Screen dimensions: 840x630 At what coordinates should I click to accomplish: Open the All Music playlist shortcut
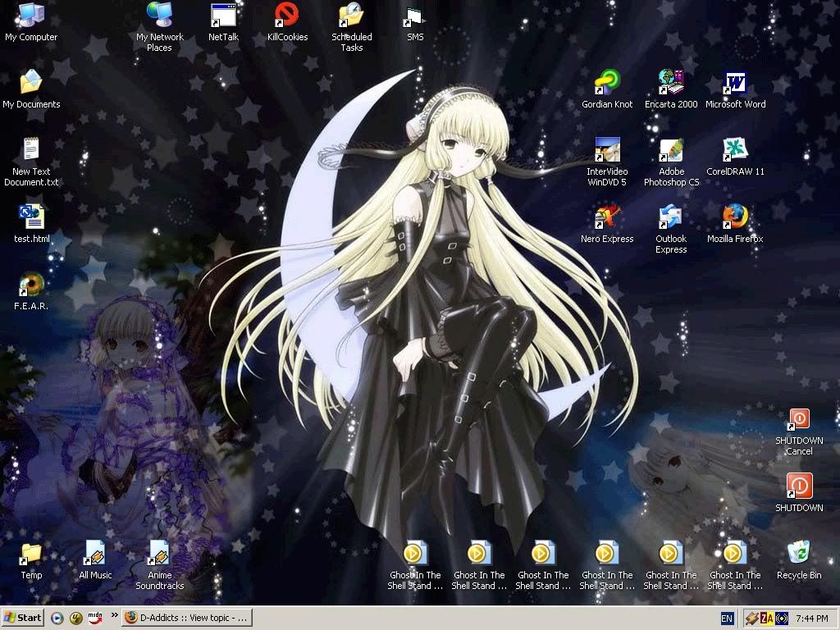pos(95,560)
